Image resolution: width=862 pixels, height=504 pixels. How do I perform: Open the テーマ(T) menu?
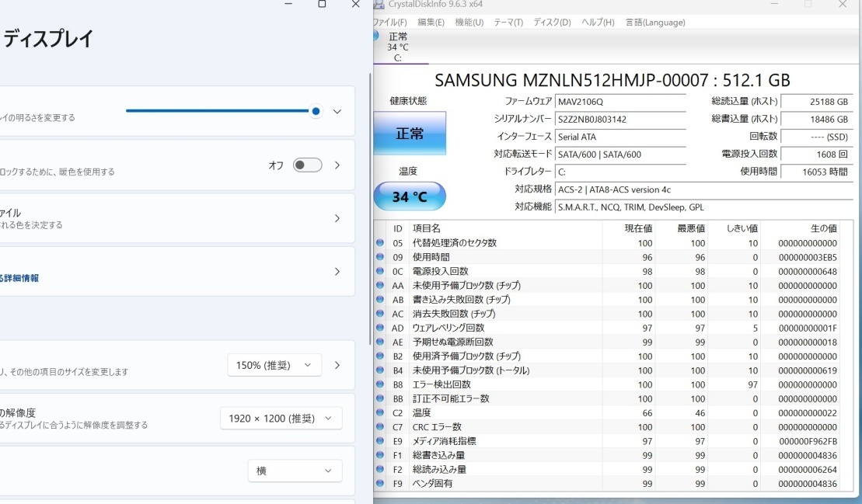pos(508,23)
